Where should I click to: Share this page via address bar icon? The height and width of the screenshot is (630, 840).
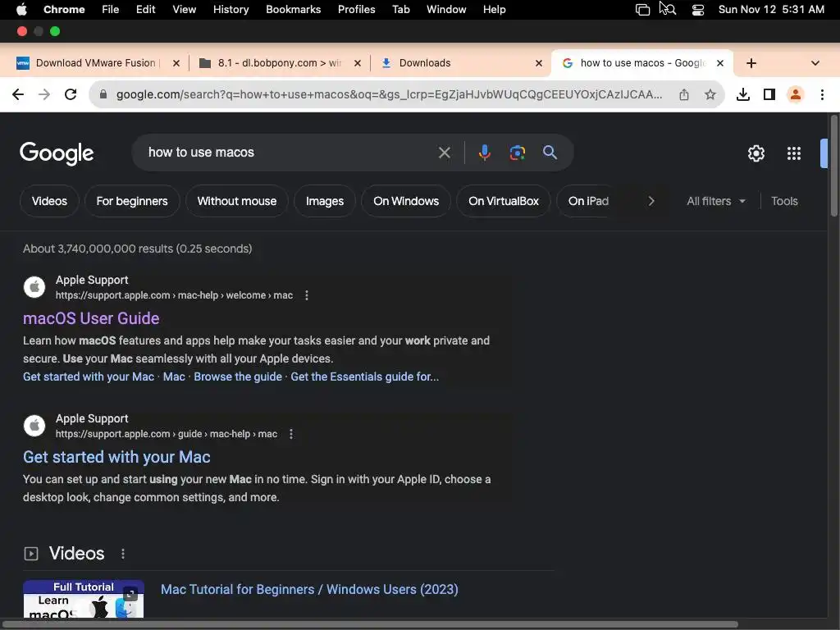[x=684, y=95]
